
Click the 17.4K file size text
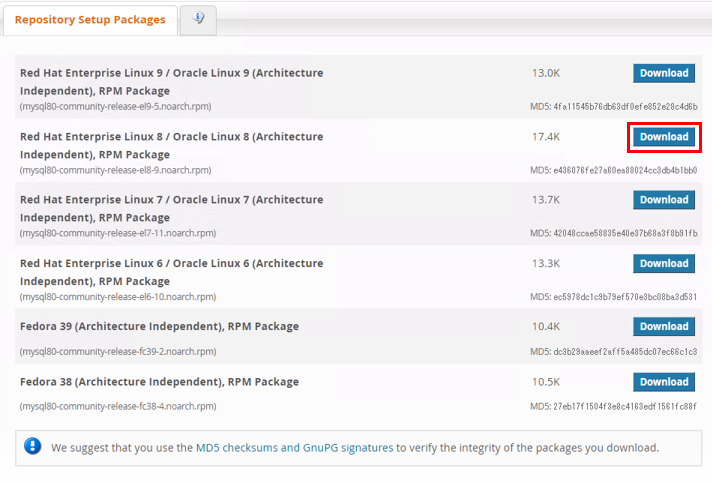point(546,136)
